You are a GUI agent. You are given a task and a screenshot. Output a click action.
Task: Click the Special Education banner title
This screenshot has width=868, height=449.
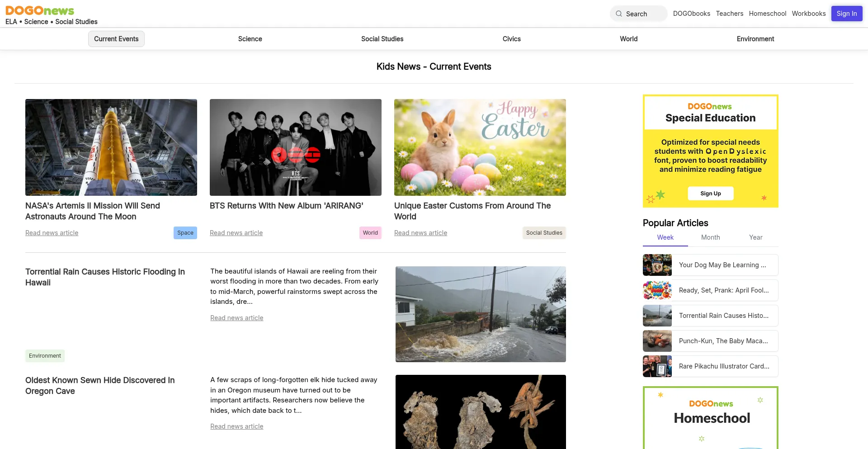[710, 118]
